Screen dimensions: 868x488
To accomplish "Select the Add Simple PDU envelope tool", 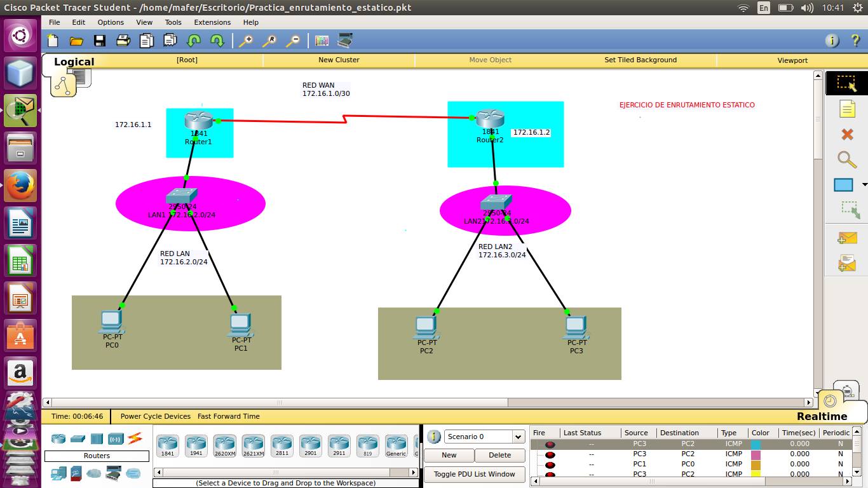I will (x=847, y=238).
